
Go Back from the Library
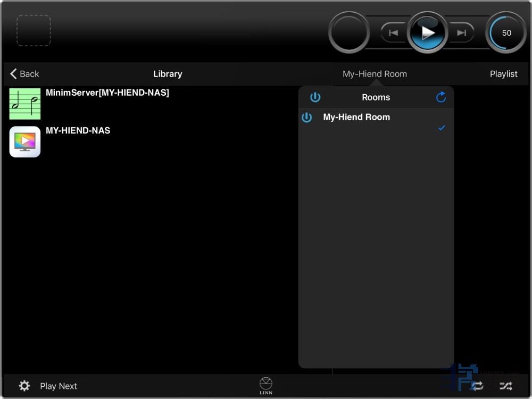pos(24,74)
